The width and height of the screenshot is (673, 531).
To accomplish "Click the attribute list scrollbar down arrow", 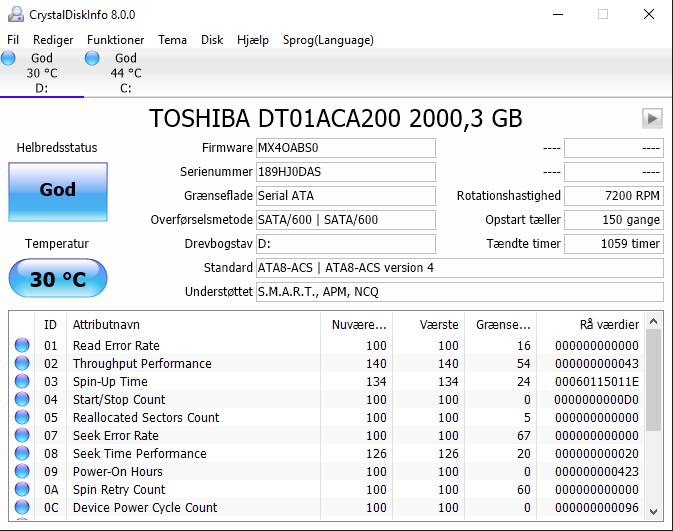I will click(x=654, y=512).
